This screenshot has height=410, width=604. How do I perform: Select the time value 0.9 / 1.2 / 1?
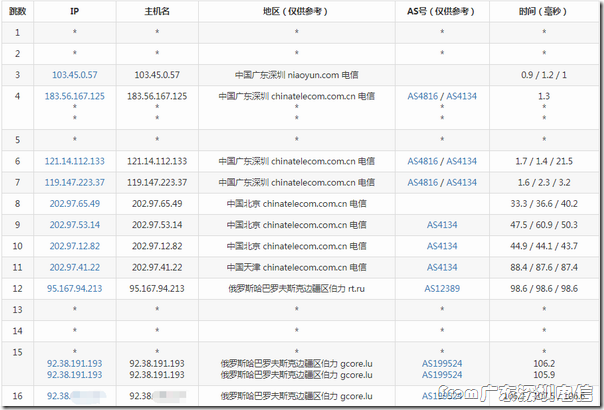tap(544, 75)
